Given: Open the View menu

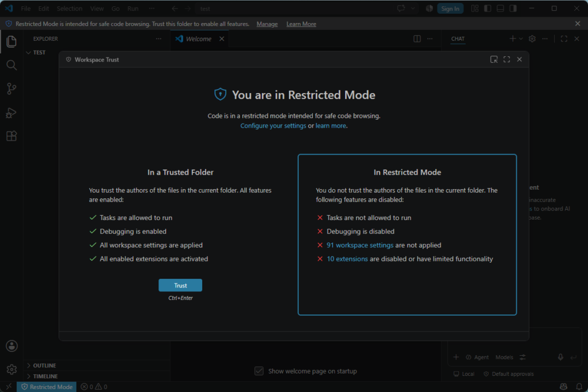Looking at the screenshot, I should point(96,8).
